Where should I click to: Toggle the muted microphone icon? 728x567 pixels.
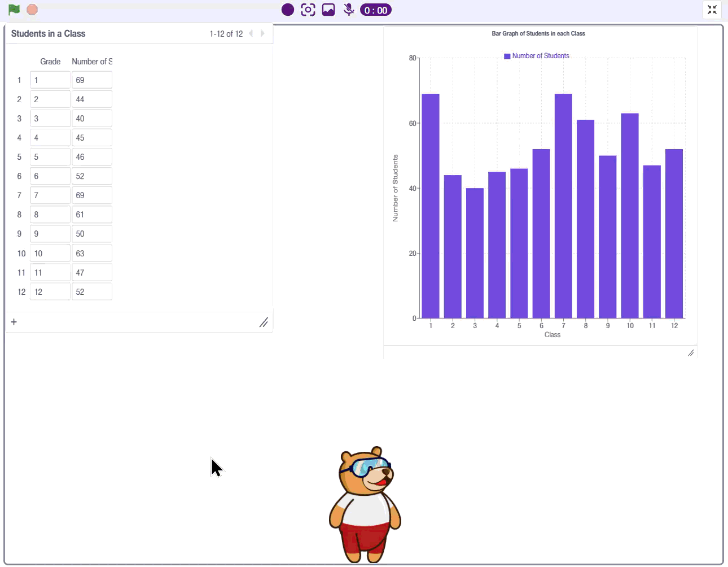[349, 10]
